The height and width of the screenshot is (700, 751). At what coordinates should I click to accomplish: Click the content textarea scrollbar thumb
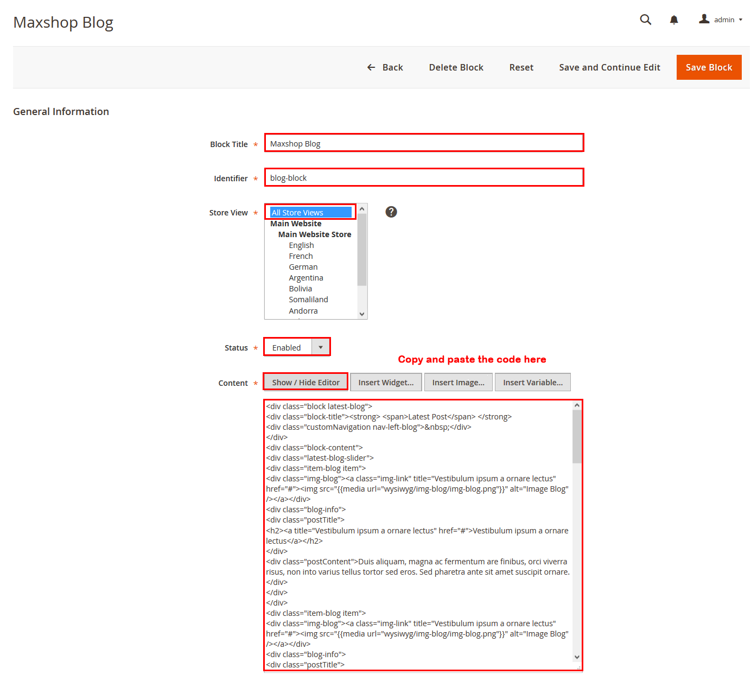[577, 437]
